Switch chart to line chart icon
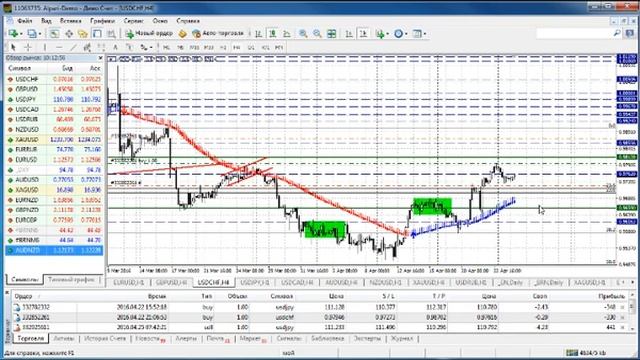The image size is (640, 360). (287, 34)
